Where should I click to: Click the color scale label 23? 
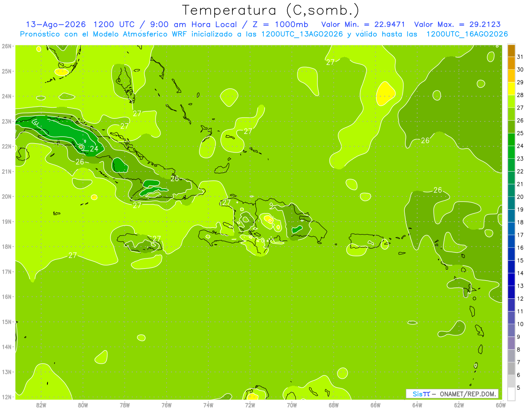(520, 158)
